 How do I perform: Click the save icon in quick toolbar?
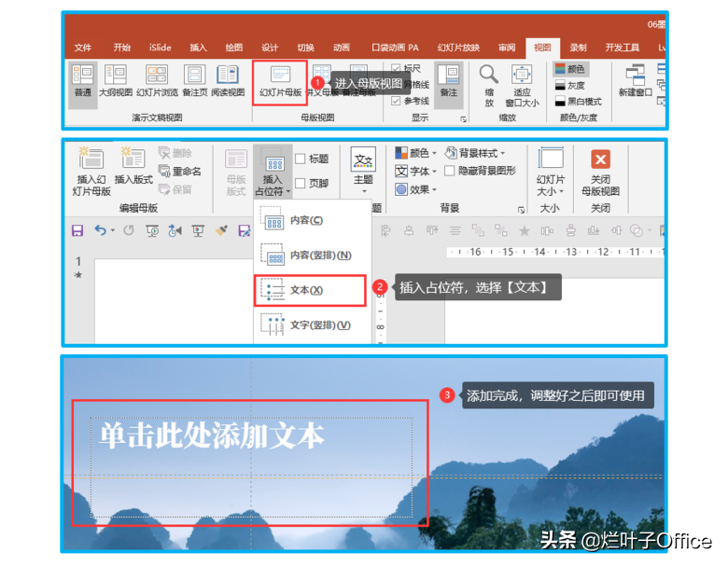pyautogui.click(x=77, y=230)
